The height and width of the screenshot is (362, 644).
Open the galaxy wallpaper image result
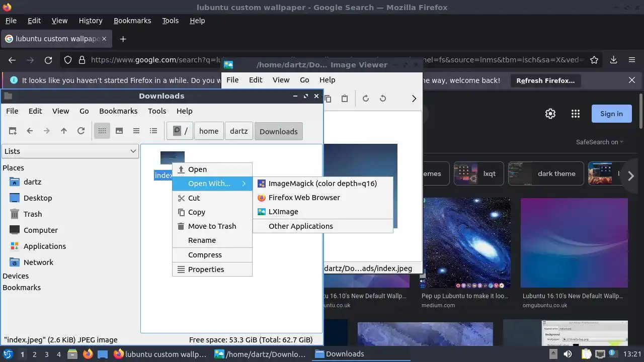466,243
